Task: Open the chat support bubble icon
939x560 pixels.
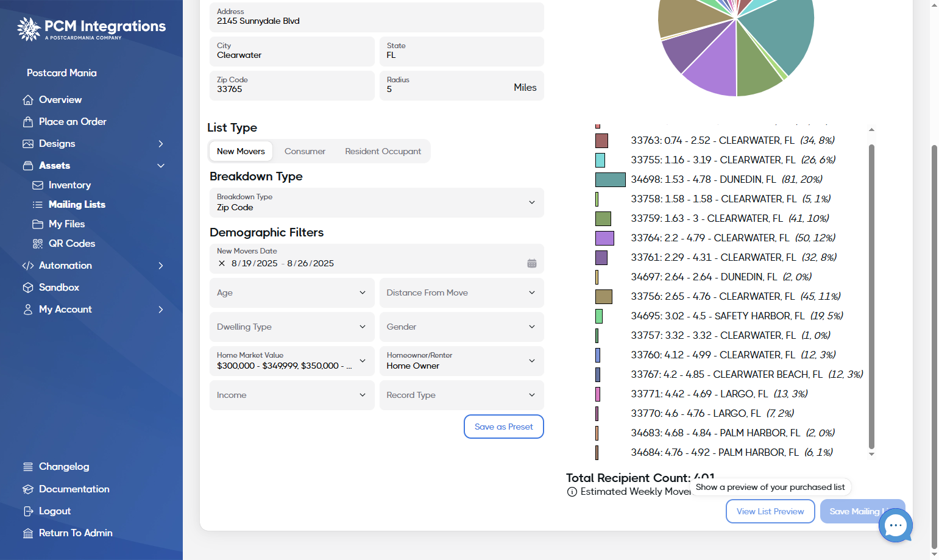Action: click(895, 525)
